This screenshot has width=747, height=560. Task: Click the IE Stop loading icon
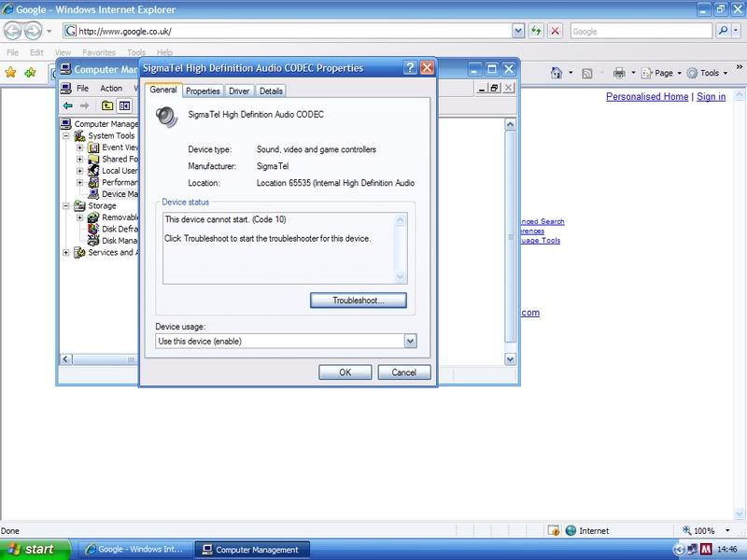556,31
